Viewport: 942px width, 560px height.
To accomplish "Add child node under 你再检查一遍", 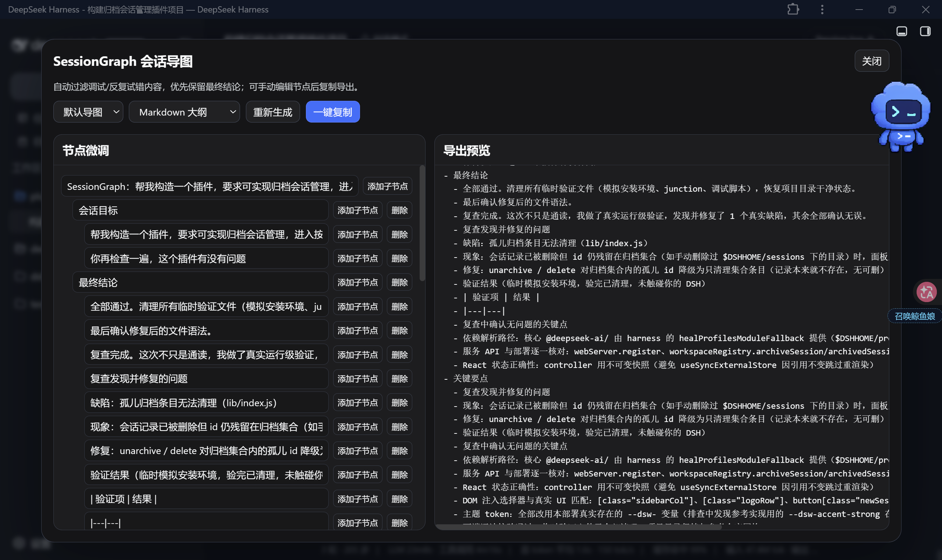I will click(x=357, y=258).
